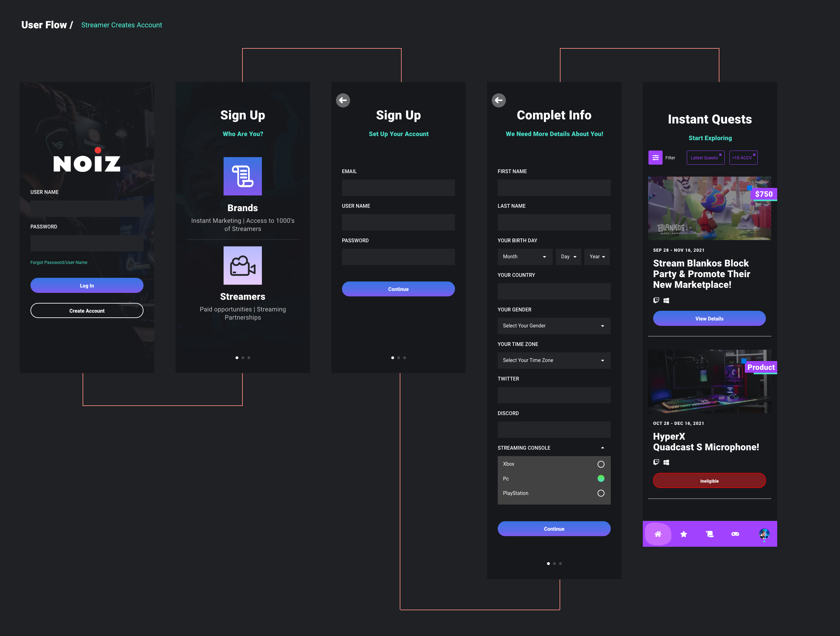Viewport: 840px width, 636px height.
Task: Click the back arrow on Sign Up screen
Action: point(343,100)
